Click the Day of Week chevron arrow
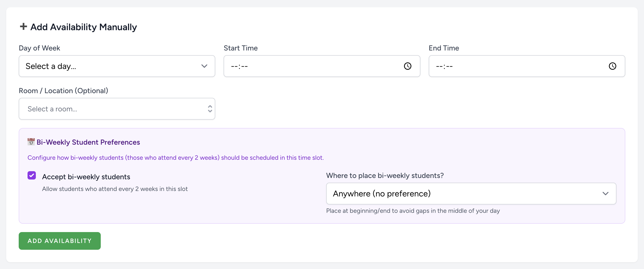Viewport: 644px width, 269px height. 204,66
